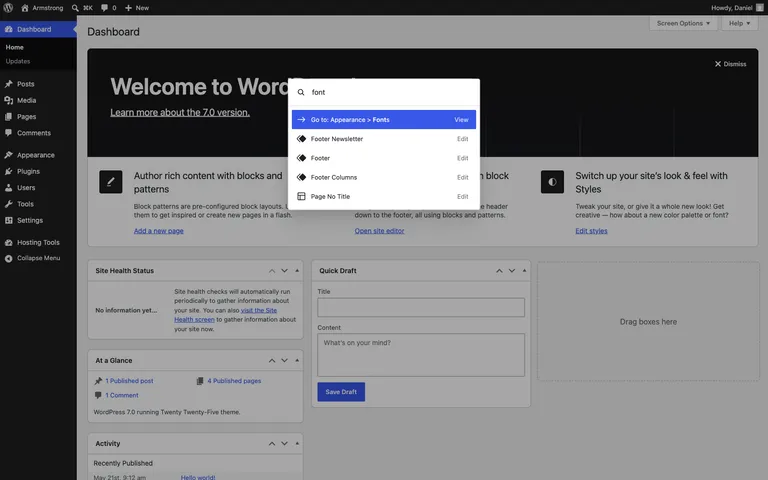Click the template icon of Page No Title
Image resolution: width=768 pixels, height=480 pixels.
301,196
